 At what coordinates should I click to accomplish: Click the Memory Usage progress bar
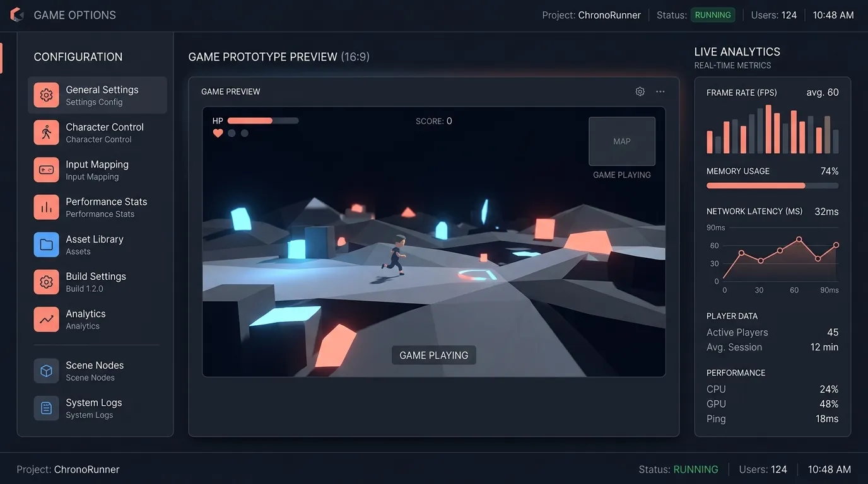click(772, 186)
